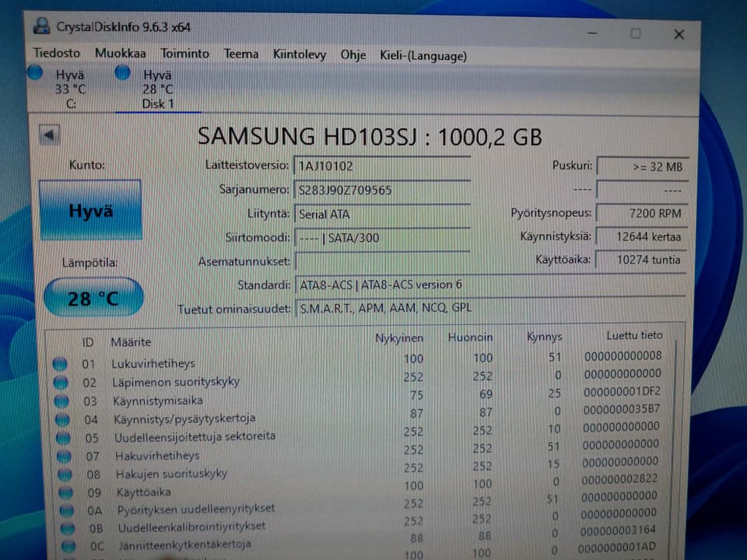The height and width of the screenshot is (560, 747).
Task: Click raw value 000000002822
Action: [619, 478]
